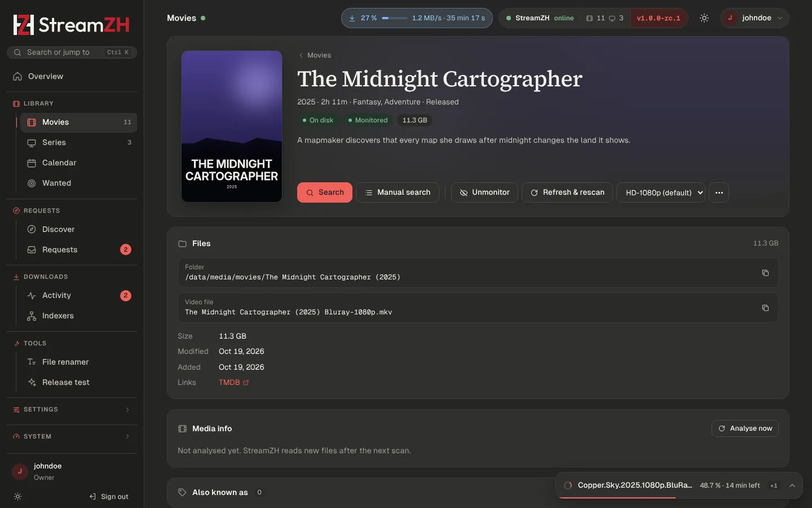Click the johndoe Owner avatar in sidebar
The image size is (812, 508).
click(x=20, y=471)
